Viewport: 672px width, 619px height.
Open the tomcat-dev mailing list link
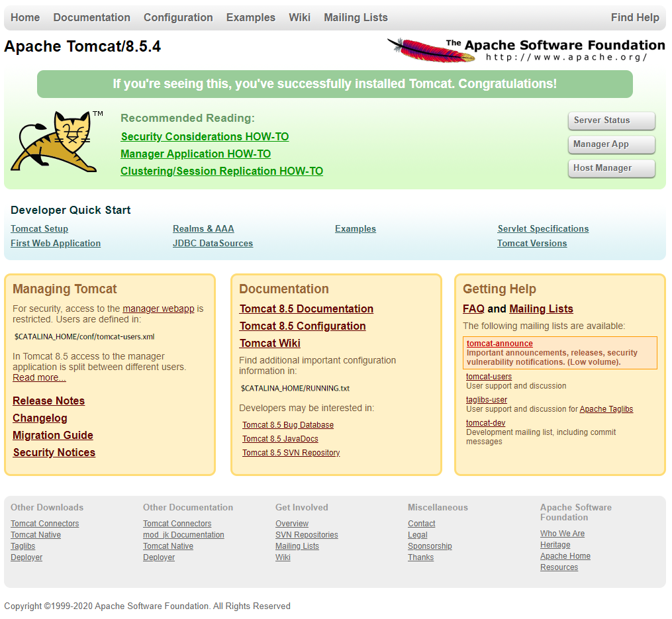485,422
